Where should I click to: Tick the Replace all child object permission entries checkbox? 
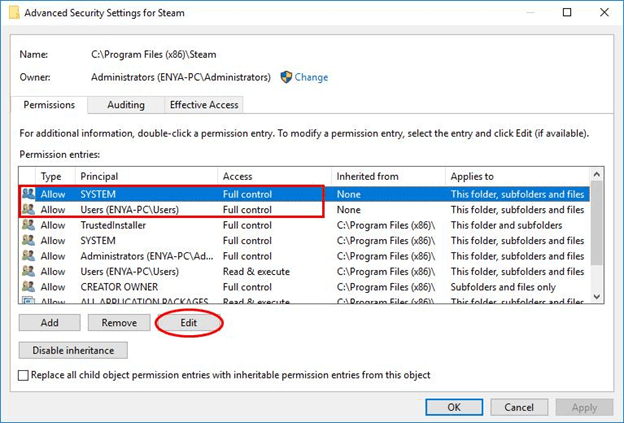tap(23, 375)
